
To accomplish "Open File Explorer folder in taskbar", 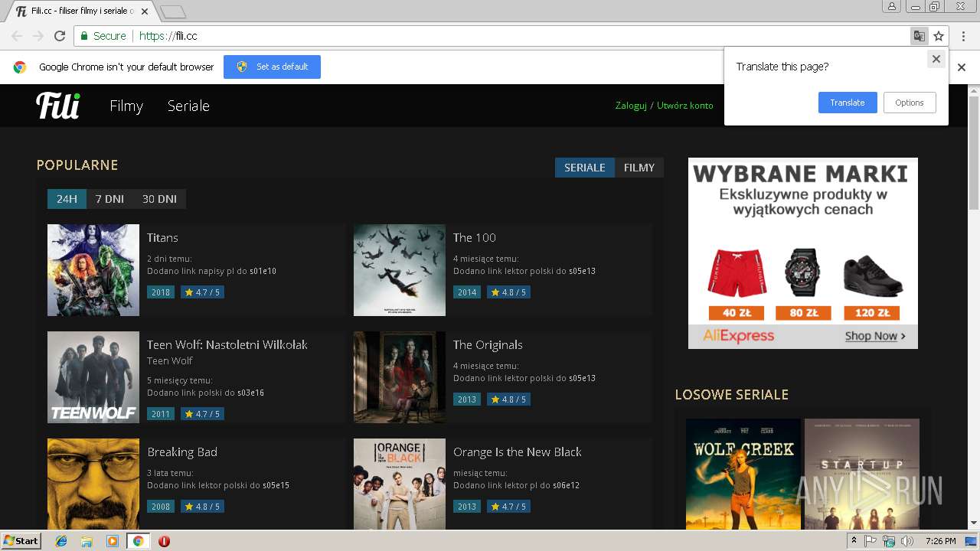I will [x=87, y=541].
